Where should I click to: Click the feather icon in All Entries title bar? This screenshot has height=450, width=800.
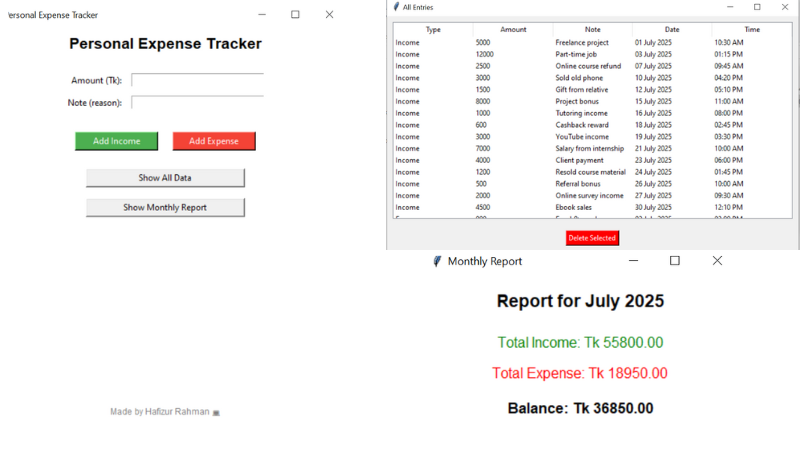pos(397,7)
